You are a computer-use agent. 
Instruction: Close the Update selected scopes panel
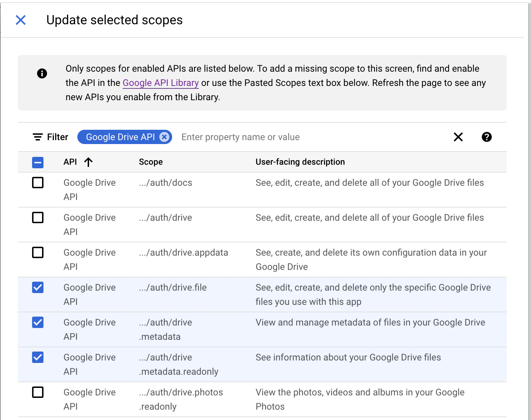(x=21, y=20)
